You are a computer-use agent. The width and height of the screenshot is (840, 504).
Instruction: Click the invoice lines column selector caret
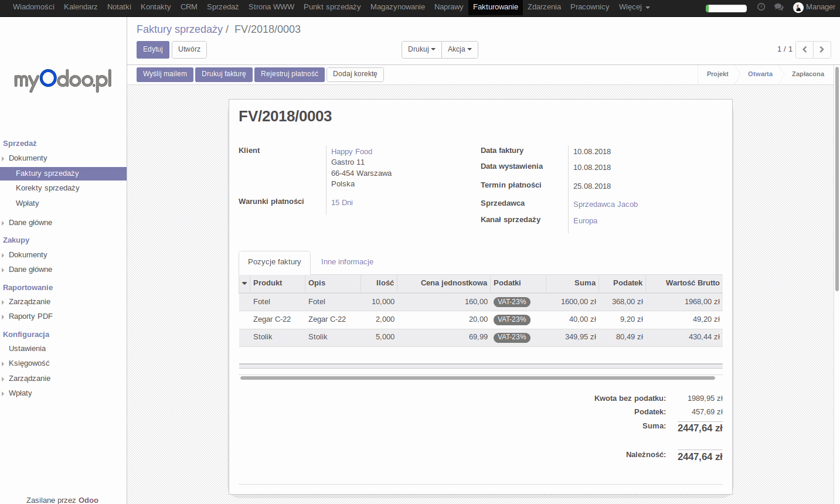(244, 283)
